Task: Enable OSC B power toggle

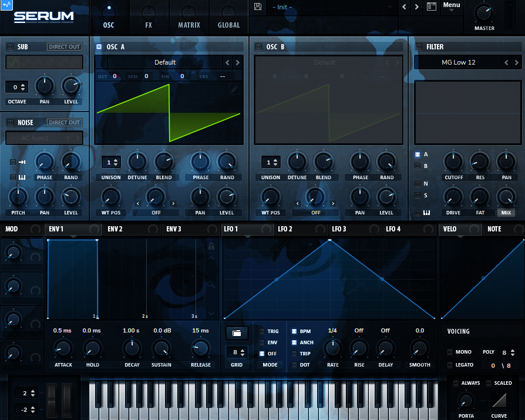Action: click(x=259, y=46)
